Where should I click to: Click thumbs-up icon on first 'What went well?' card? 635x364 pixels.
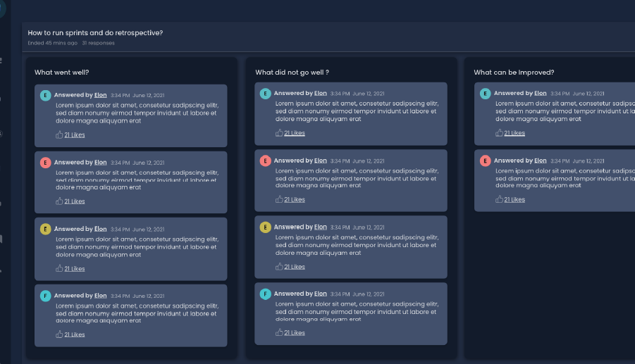[59, 134]
